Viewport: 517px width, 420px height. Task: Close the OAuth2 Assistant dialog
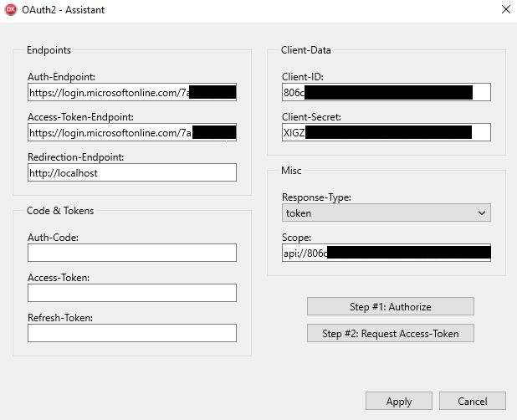506,9
